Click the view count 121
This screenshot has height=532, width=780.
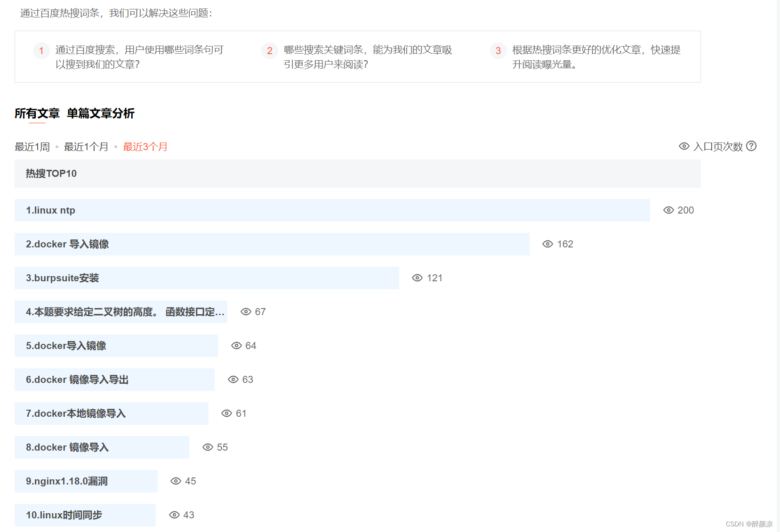click(x=434, y=278)
